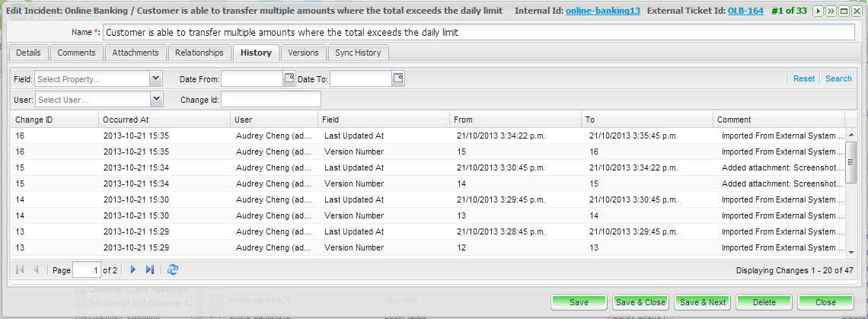Go to next history page
The height and width of the screenshot is (319, 868).
[133, 270]
